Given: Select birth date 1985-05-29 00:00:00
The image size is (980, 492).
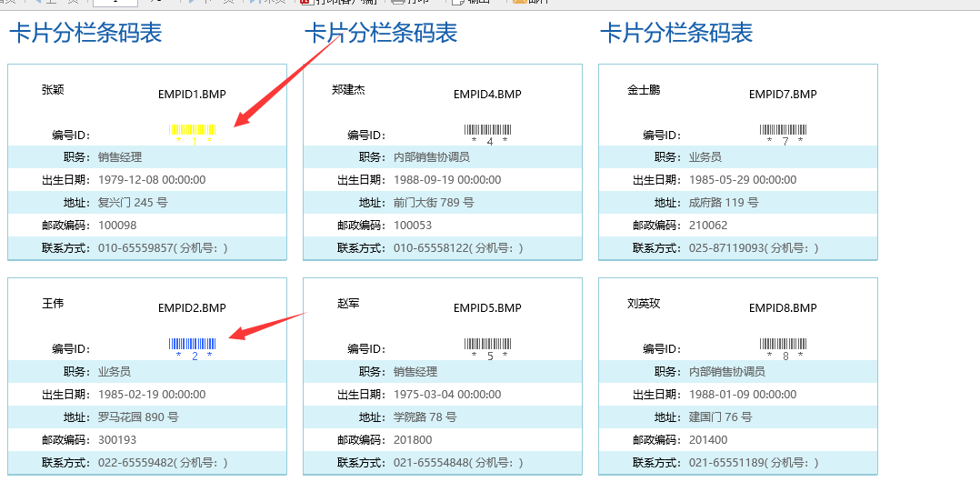Looking at the screenshot, I should (743, 180).
